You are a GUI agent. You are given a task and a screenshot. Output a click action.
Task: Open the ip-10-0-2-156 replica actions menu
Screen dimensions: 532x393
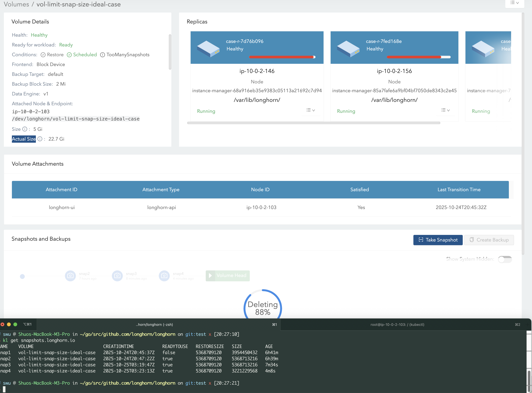click(445, 110)
